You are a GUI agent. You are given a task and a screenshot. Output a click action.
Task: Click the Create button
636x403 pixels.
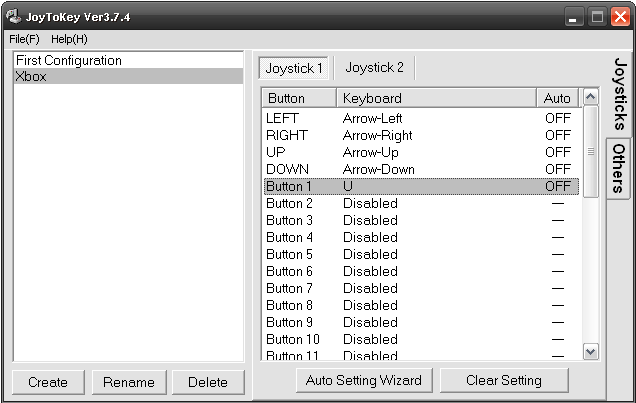coord(48,382)
